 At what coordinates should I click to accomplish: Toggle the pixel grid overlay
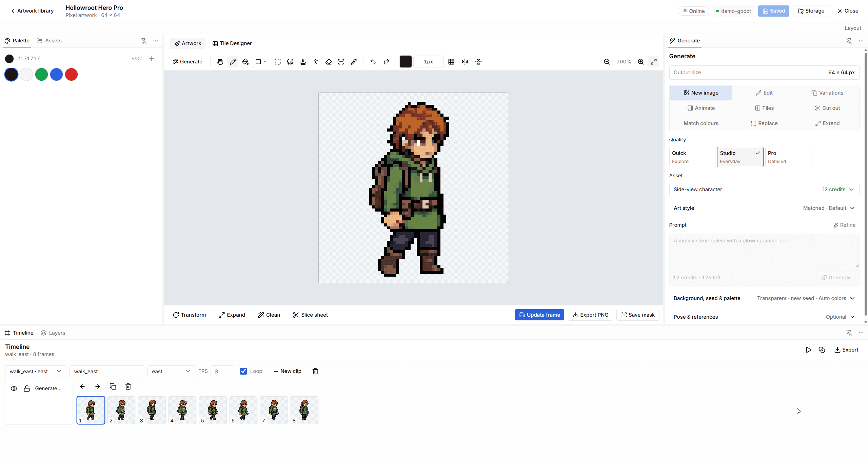tap(451, 62)
